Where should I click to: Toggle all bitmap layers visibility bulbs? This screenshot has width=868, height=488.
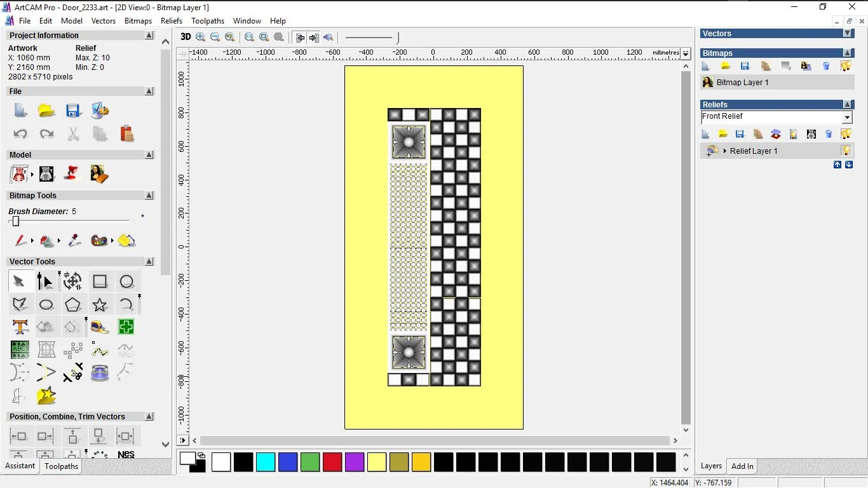[846, 66]
